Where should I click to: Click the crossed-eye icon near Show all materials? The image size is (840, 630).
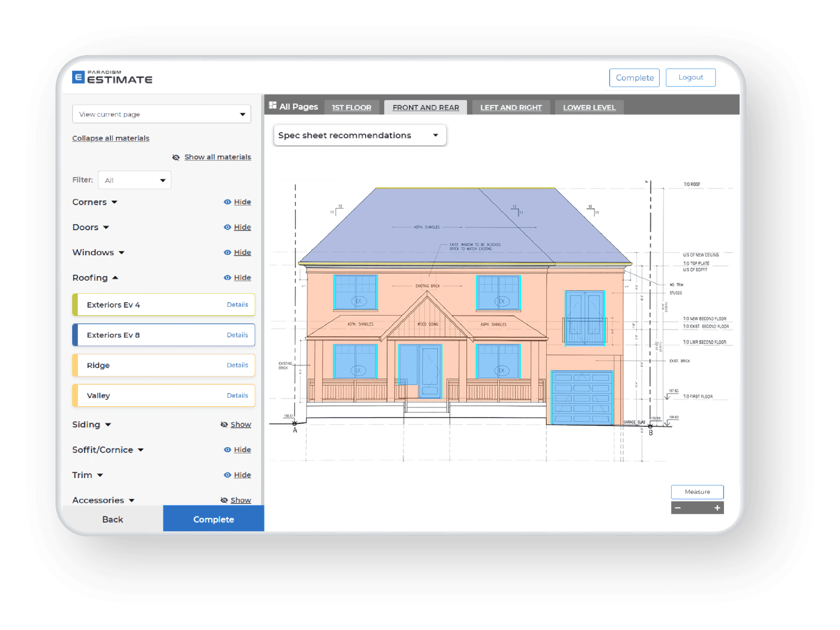(176, 157)
